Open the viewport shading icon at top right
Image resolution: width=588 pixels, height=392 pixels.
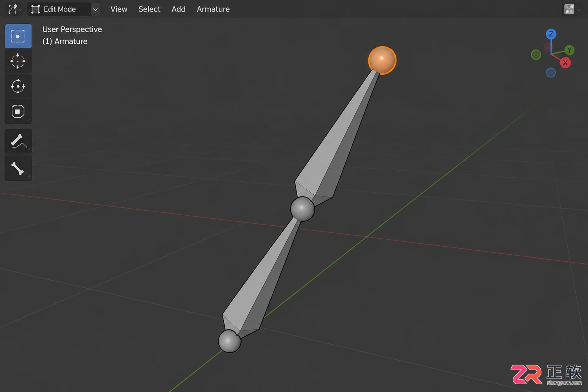(x=569, y=9)
